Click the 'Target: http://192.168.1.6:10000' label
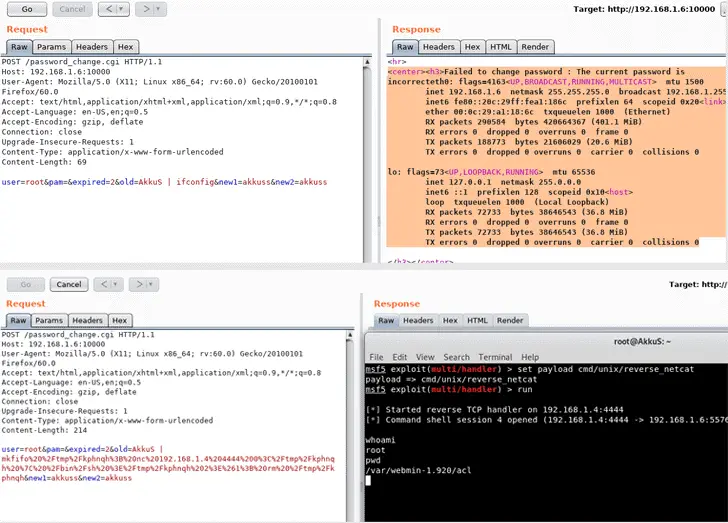The height and width of the screenshot is (523, 728). click(x=644, y=9)
